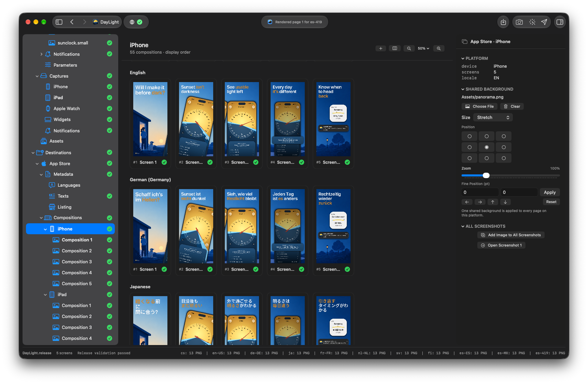Click Add Image to All Screenshots

point(511,235)
